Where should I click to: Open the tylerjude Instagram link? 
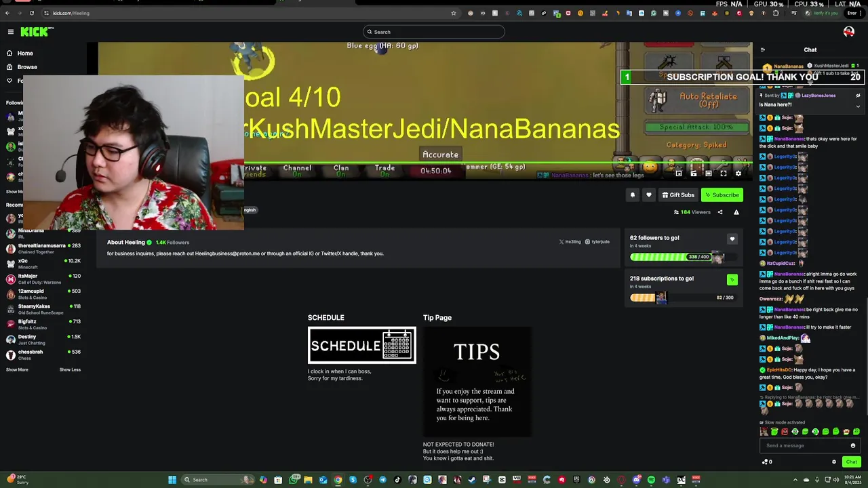597,242
